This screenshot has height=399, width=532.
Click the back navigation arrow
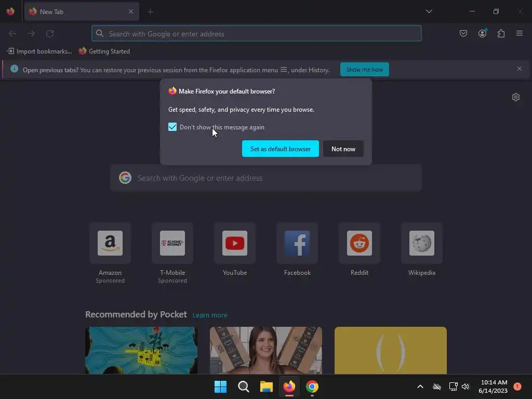click(x=12, y=34)
